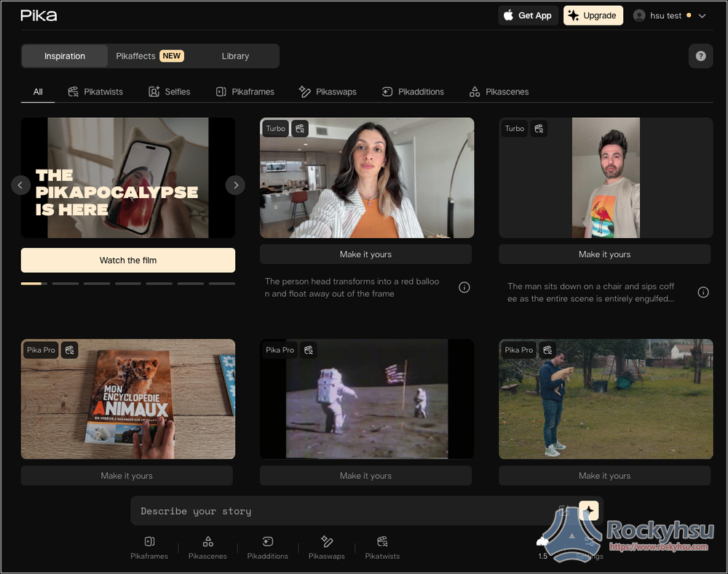Viewport: 728px width, 574px height.
Task: Click Make it yours under animal book
Action: (127, 476)
